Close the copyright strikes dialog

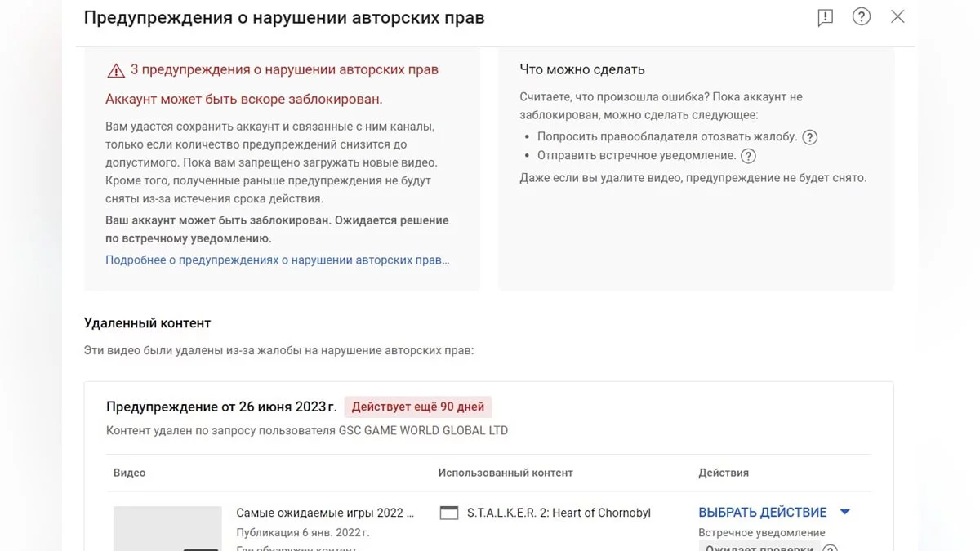pos(898,17)
